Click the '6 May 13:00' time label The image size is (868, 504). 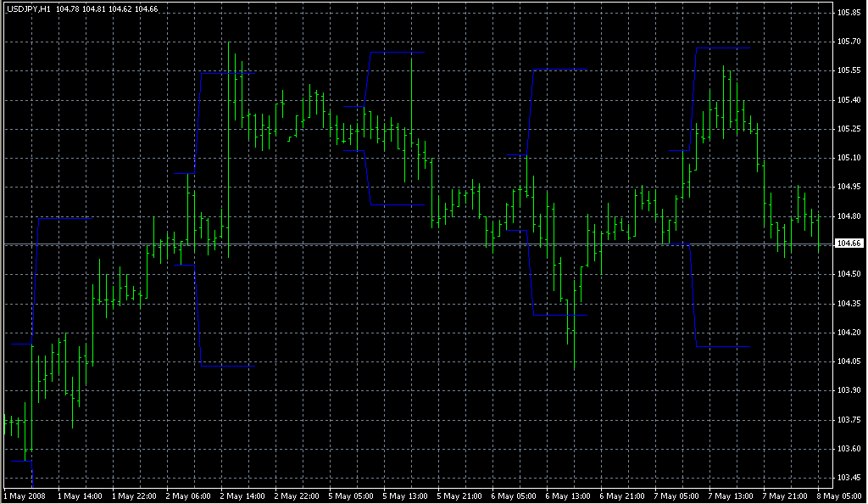coord(568,496)
